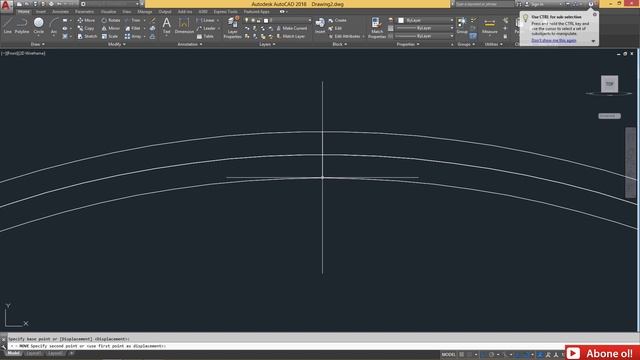Expand the Properties panel
This screenshot has height=360, width=640.
(x=408, y=44)
